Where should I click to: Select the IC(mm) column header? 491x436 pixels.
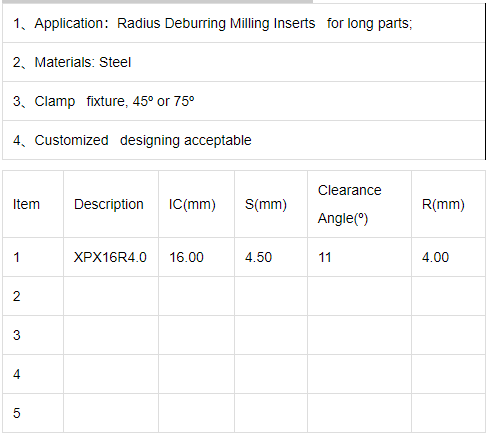pos(197,204)
